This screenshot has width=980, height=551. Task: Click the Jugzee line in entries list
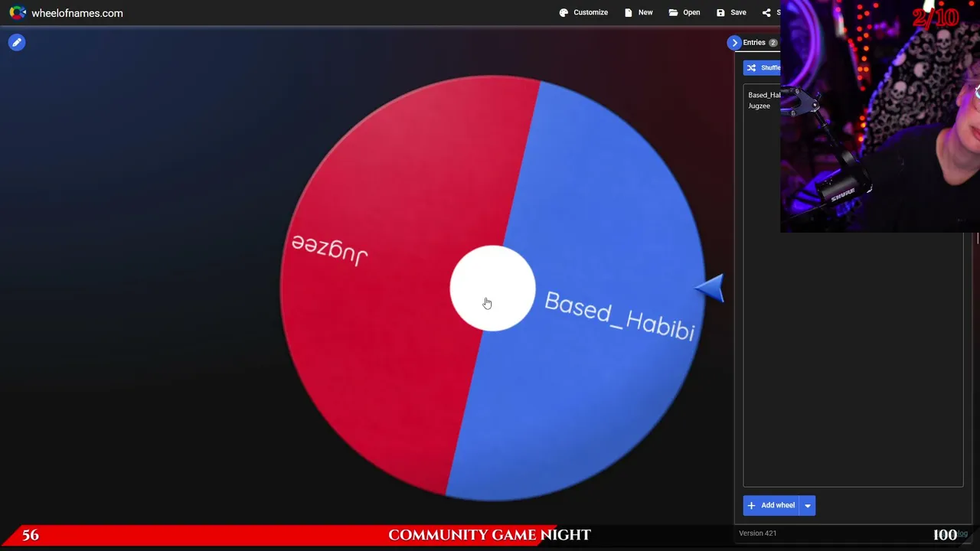759,106
